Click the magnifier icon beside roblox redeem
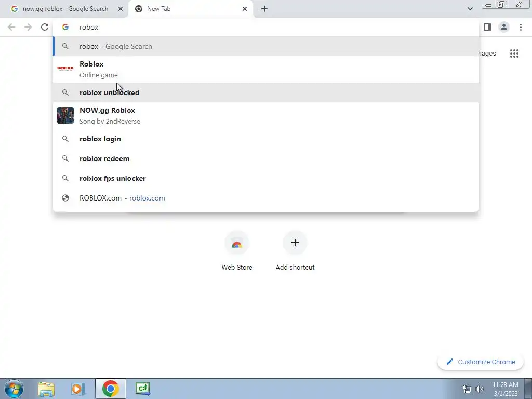The height and width of the screenshot is (399, 532). click(65, 158)
